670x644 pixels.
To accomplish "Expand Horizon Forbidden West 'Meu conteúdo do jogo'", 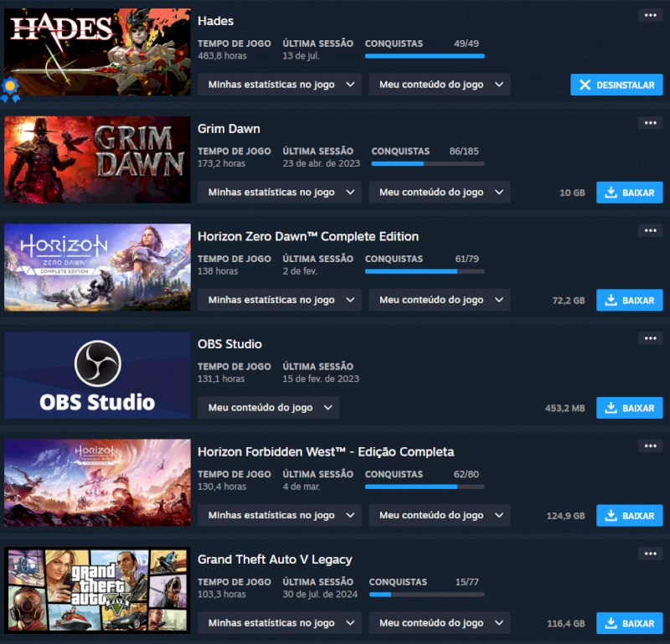I will tap(439, 515).
